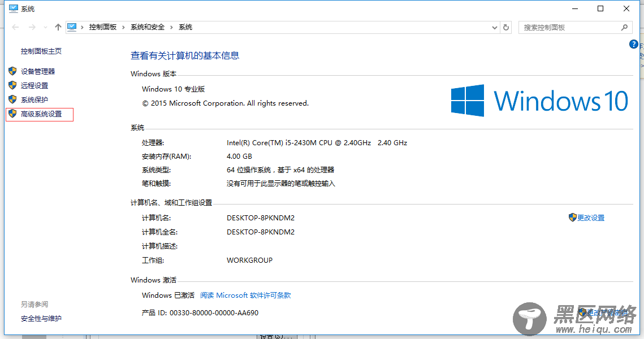Go forward with the right arrow
Screen dimensions: 644x339
(32, 27)
